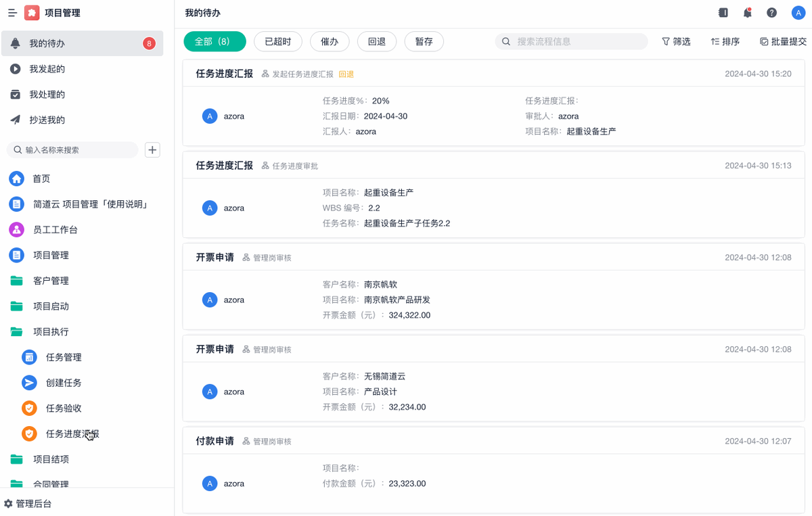The width and height of the screenshot is (812, 516).
Task: Select the 回退 filter tab
Action: (376, 41)
